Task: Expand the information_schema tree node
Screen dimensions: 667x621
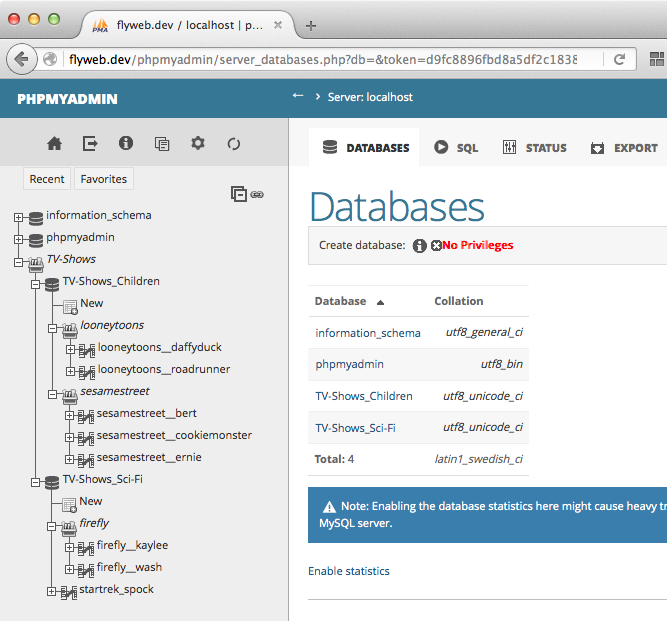Action: point(18,217)
